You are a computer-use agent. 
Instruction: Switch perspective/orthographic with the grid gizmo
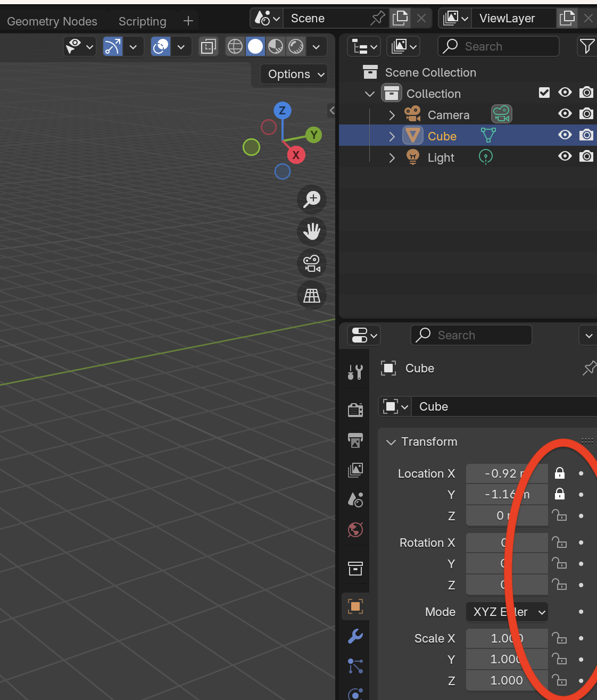point(312,295)
